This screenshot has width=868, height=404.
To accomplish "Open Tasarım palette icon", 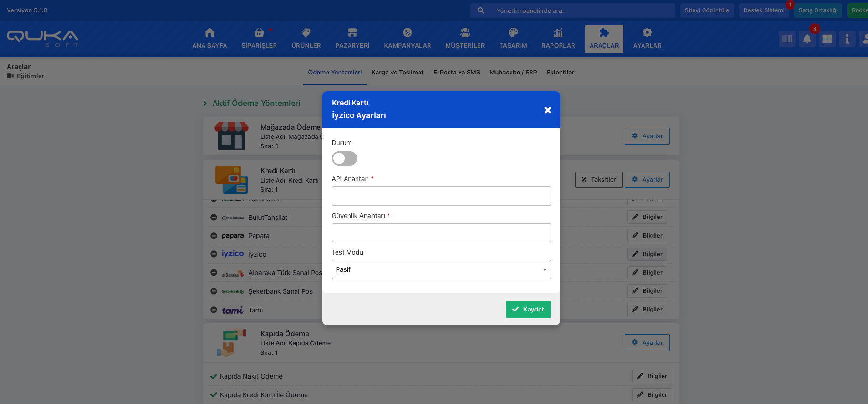I will coord(513,33).
